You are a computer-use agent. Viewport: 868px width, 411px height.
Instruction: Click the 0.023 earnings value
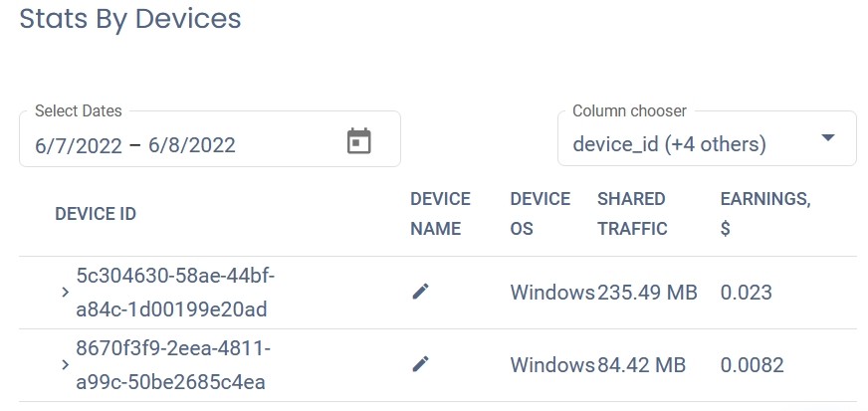pos(746,292)
